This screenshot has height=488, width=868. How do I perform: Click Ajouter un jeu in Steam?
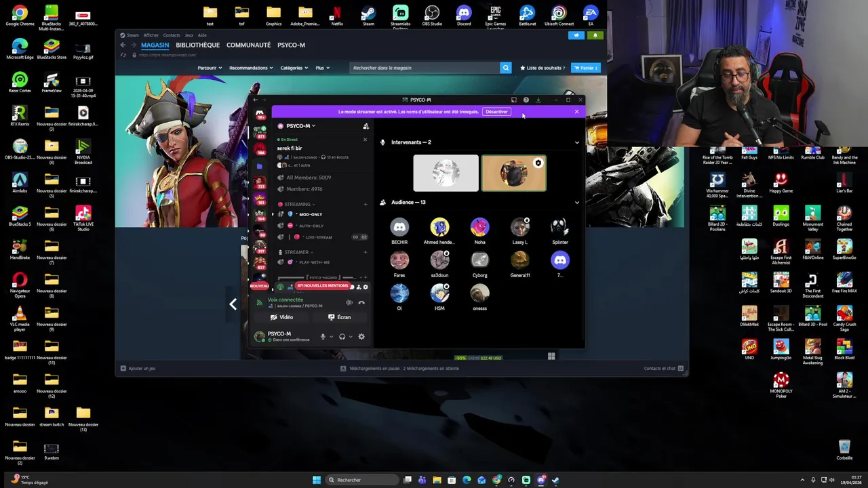[x=138, y=369]
